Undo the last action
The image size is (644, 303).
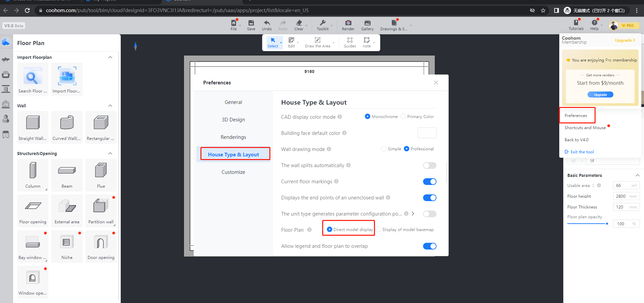(267, 23)
